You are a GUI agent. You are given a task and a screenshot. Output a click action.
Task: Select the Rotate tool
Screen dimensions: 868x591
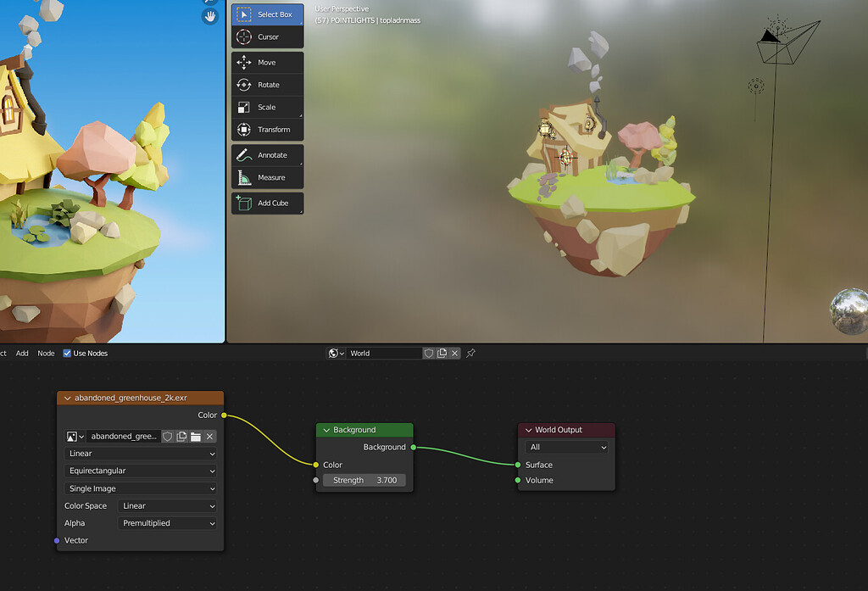tap(267, 84)
